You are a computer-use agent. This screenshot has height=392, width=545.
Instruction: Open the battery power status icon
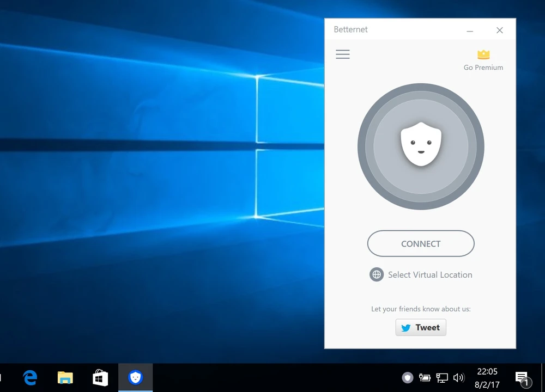point(425,378)
